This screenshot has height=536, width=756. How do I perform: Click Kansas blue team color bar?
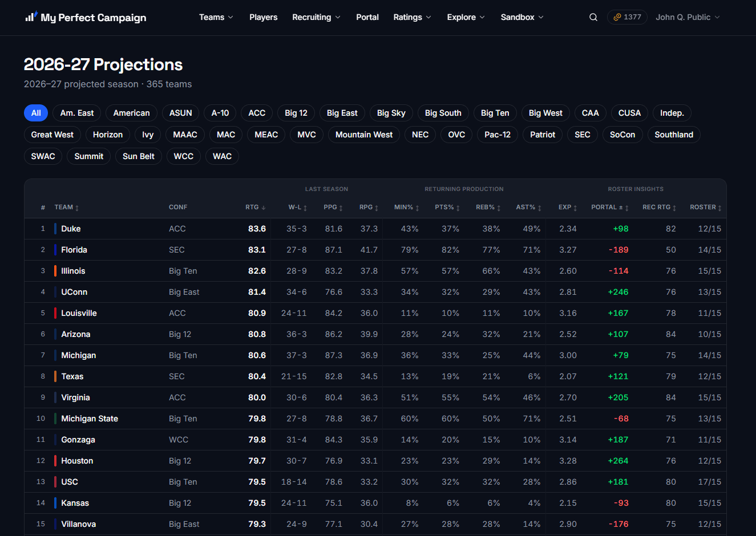point(55,503)
